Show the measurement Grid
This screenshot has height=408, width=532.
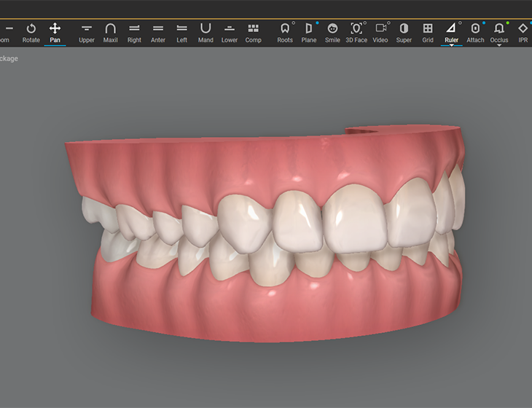pos(428,32)
